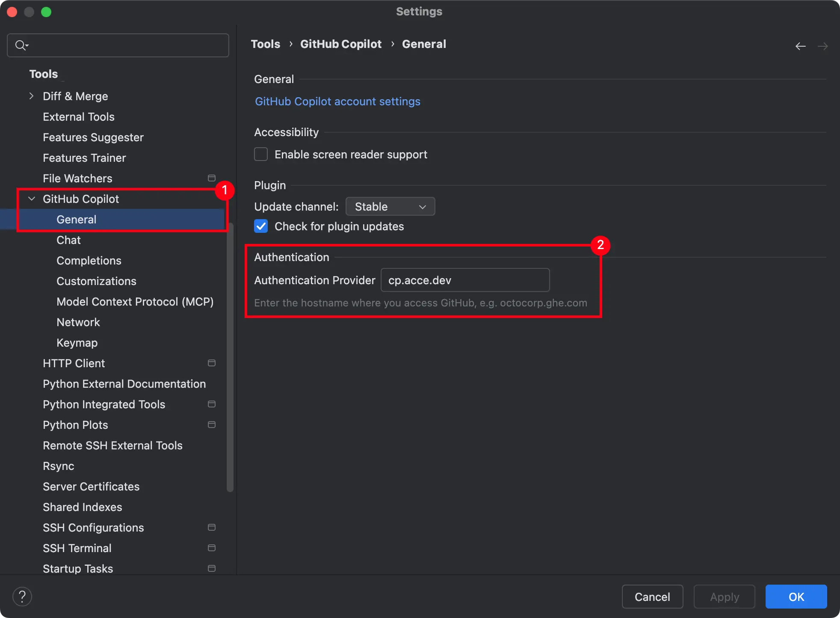Click project-level icon beside HTTP Client

point(211,363)
